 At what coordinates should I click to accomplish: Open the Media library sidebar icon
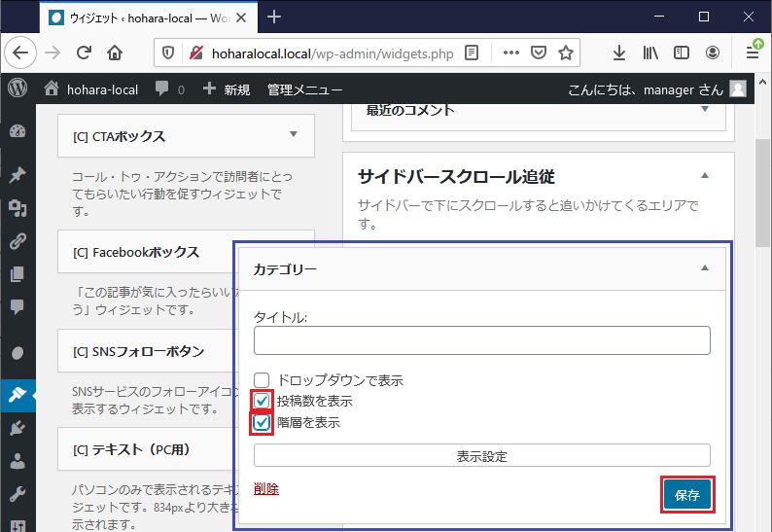[18, 208]
